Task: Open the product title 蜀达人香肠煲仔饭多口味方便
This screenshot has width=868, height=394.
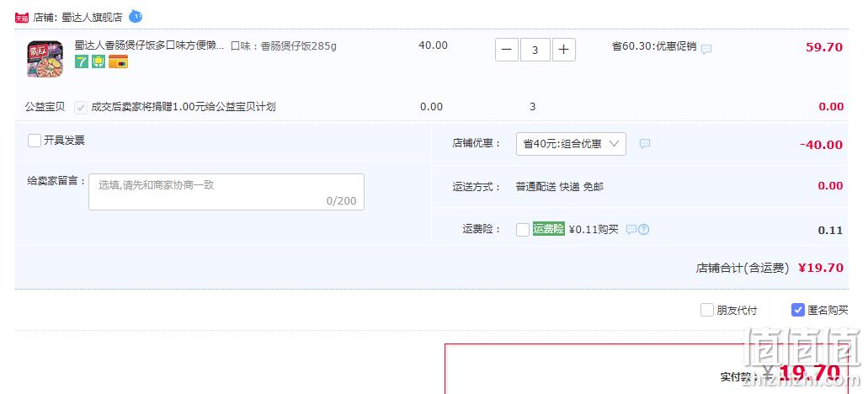Action: coord(150,45)
